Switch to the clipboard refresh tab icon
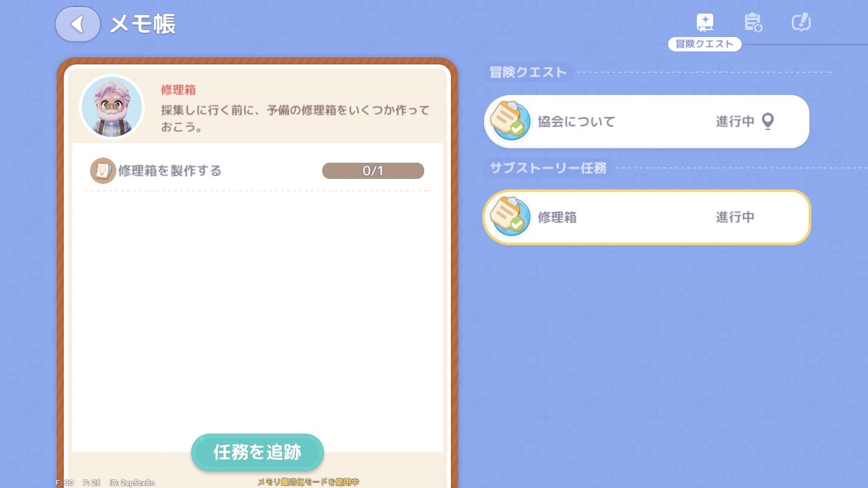 [753, 23]
